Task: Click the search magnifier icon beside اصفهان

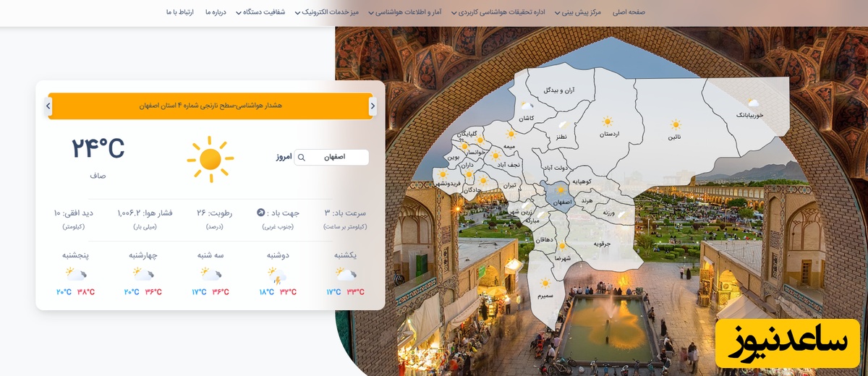Action: 302,158
